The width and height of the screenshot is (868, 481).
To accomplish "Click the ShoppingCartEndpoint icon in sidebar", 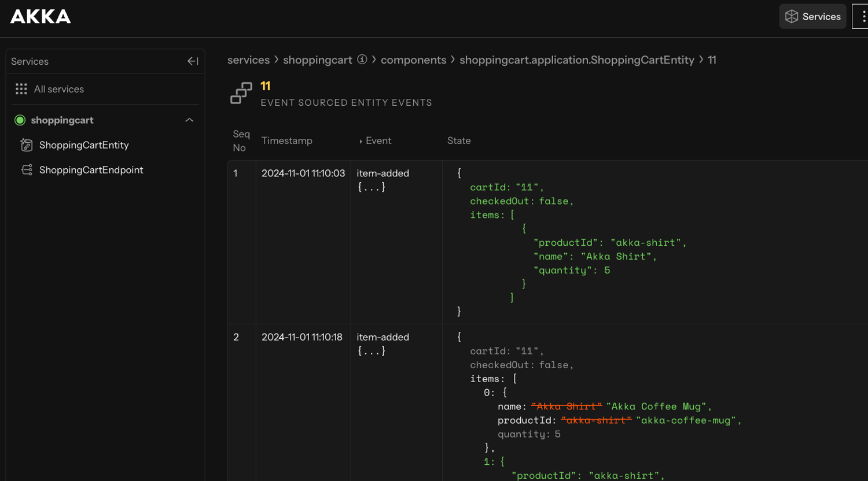I will pyautogui.click(x=27, y=170).
